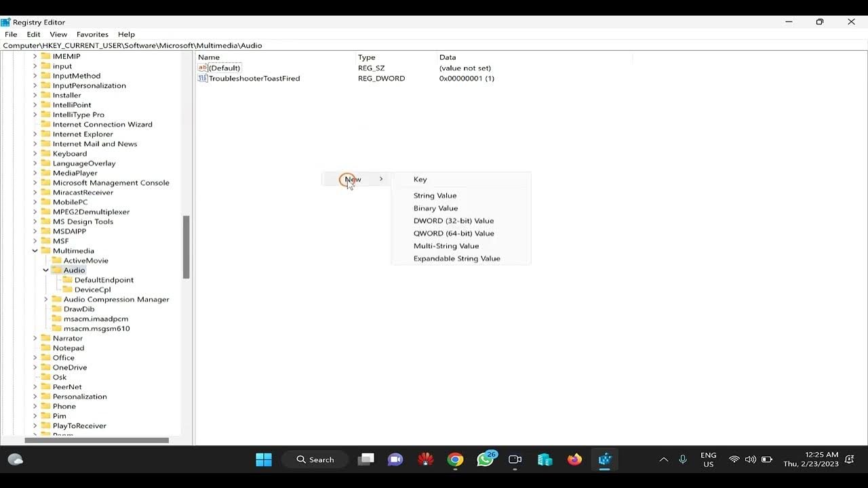Select the MS Design Tools key
This screenshot has height=488, width=868.
click(83, 222)
